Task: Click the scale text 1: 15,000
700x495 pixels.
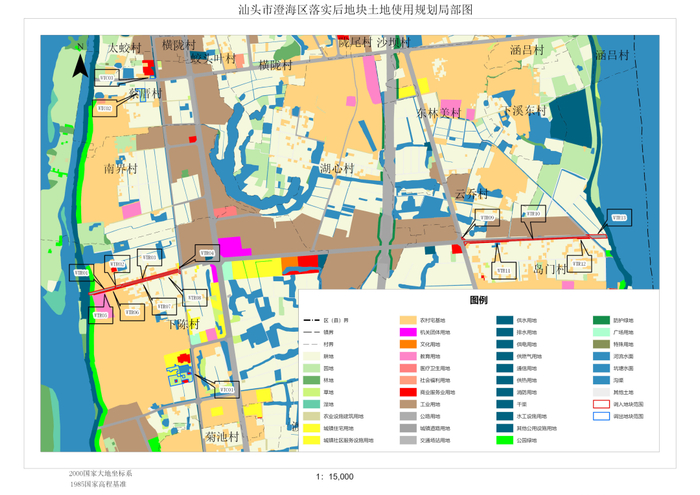Action: 335,477
